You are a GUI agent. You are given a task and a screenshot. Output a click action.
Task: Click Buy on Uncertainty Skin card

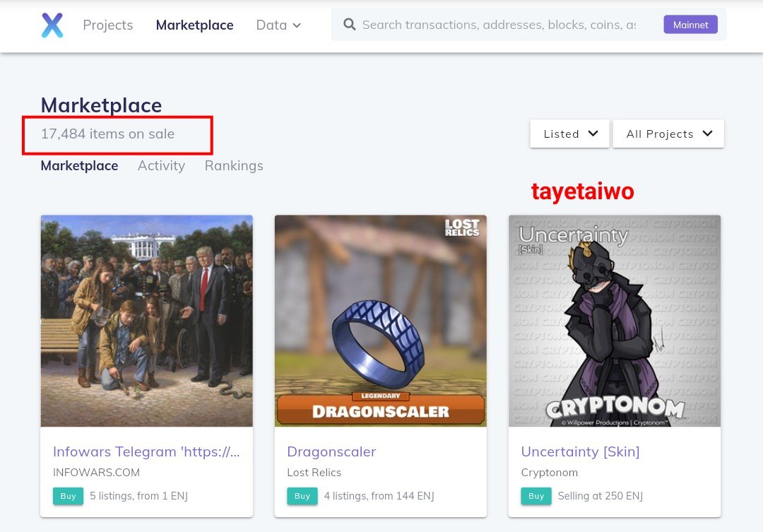point(536,496)
